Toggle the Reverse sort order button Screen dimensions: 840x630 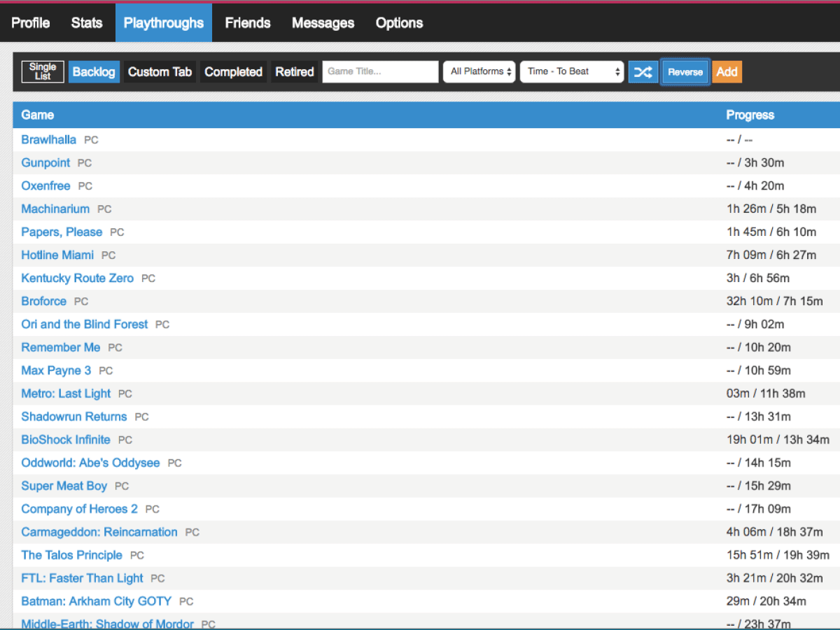(x=685, y=71)
